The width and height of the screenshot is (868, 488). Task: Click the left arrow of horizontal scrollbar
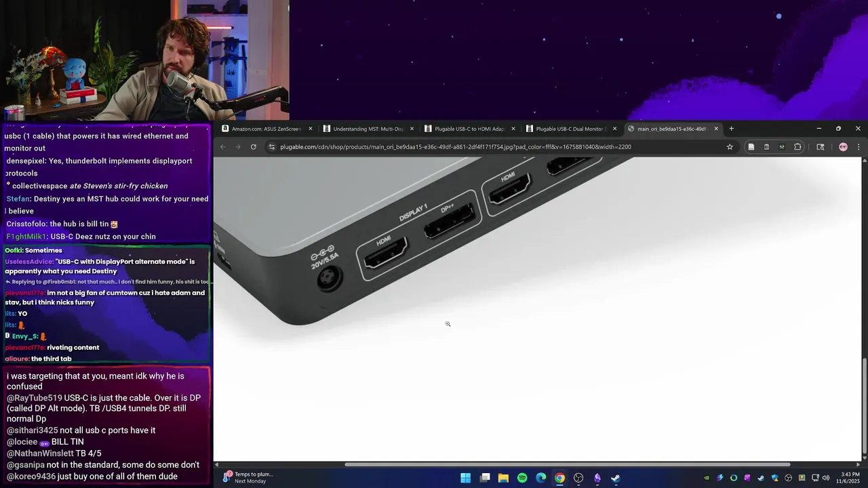point(217,464)
